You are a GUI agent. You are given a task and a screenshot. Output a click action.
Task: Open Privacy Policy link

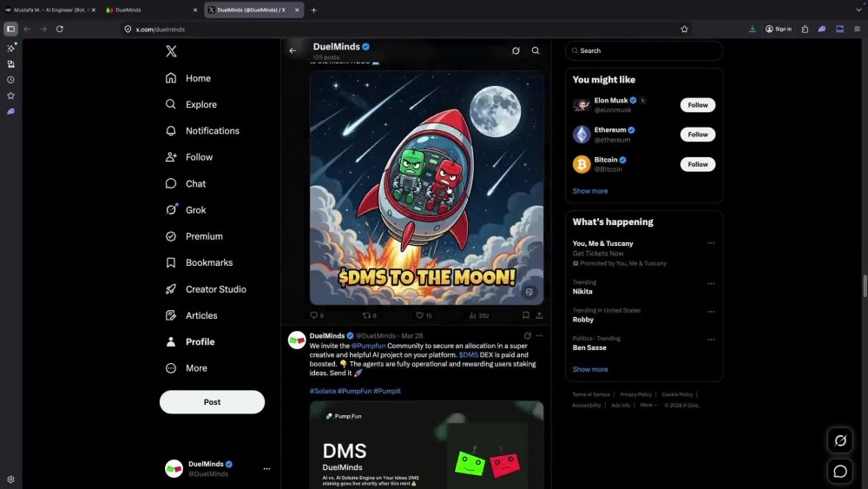(x=635, y=394)
